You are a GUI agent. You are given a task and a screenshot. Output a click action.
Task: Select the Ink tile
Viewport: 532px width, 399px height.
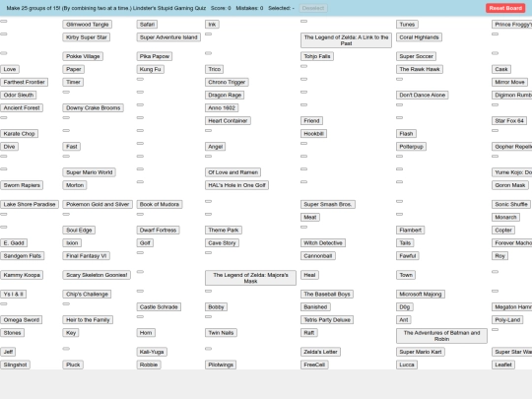pyautogui.click(x=212, y=25)
